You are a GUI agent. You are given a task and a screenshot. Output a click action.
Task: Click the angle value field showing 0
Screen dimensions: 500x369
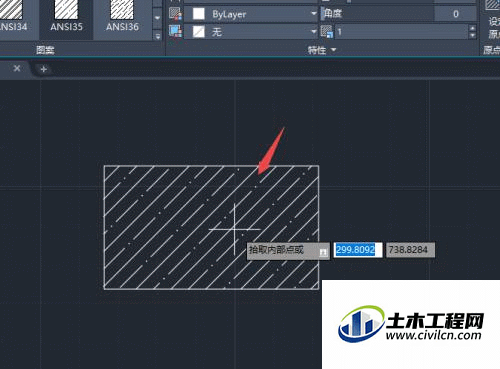455,14
